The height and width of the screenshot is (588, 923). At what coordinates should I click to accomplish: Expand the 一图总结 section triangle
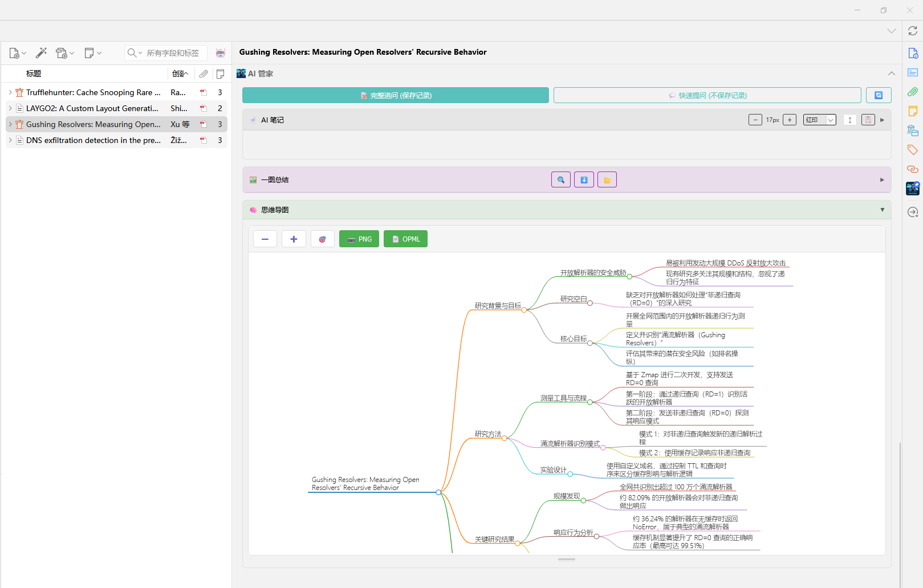[x=882, y=180]
